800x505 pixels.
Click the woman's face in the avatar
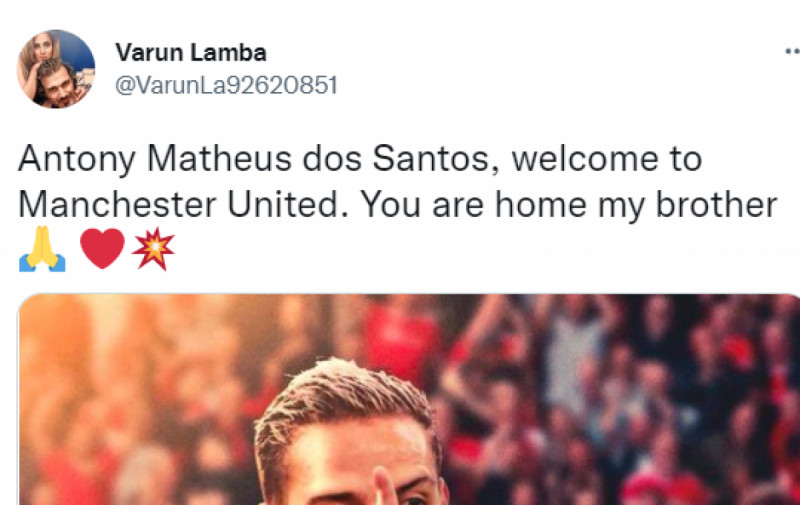pos(43,49)
